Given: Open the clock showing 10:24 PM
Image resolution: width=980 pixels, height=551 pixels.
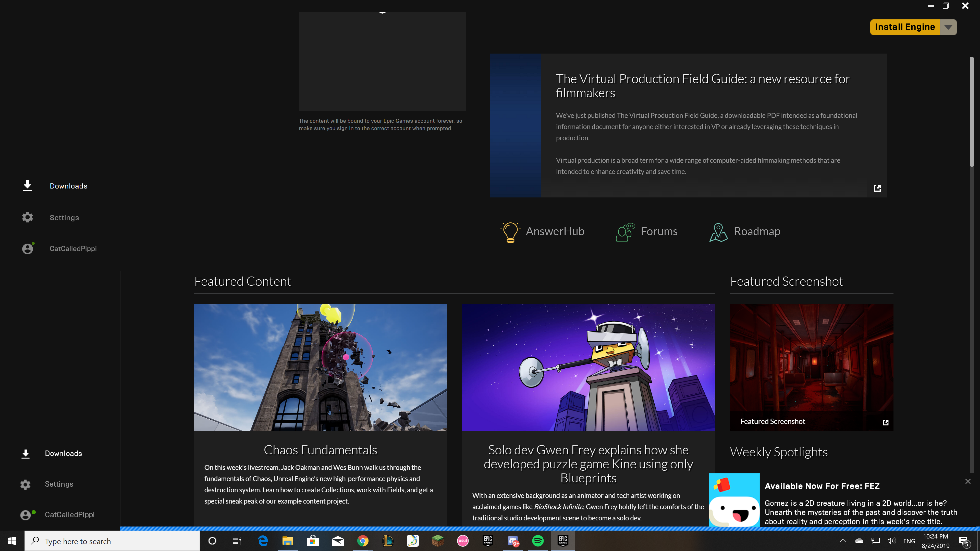Looking at the screenshot, I should [x=935, y=541].
